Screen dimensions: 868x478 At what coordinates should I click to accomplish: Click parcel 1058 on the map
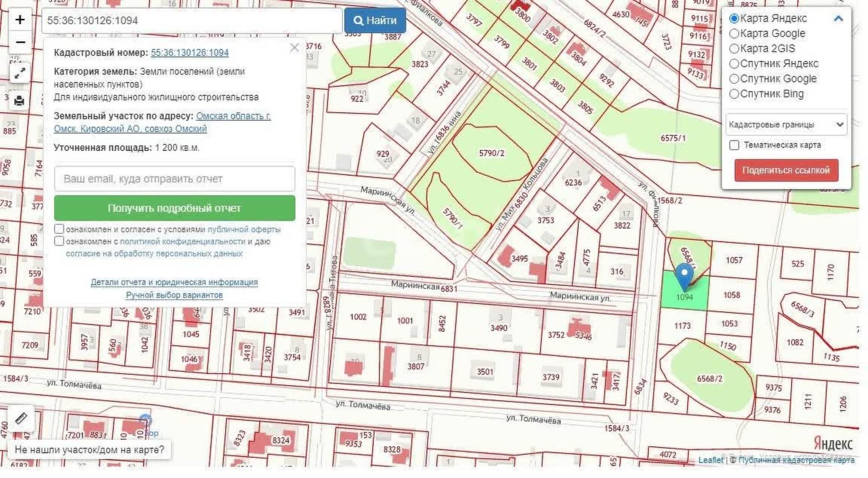click(x=732, y=295)
